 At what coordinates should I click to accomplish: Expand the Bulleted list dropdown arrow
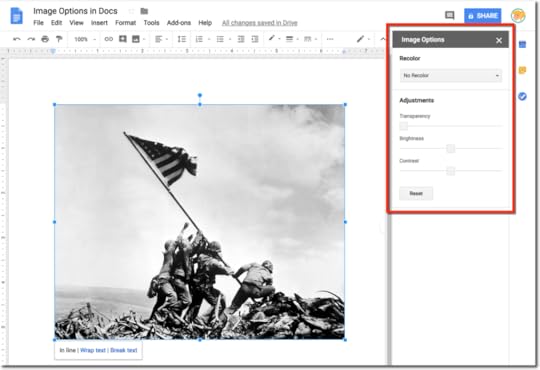click(x=230, y=39)
